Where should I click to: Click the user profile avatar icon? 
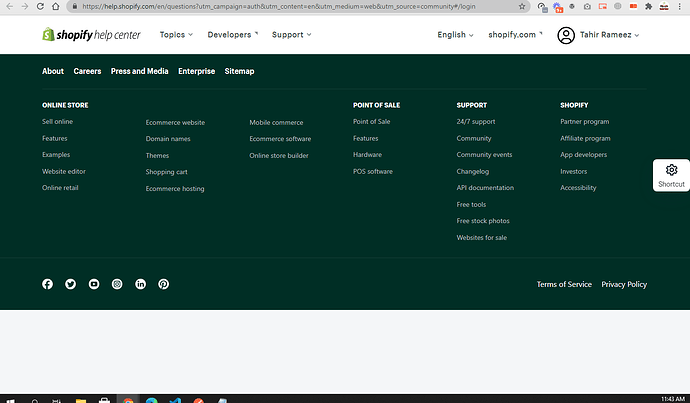pyautogui.click(x=566, y=35)
